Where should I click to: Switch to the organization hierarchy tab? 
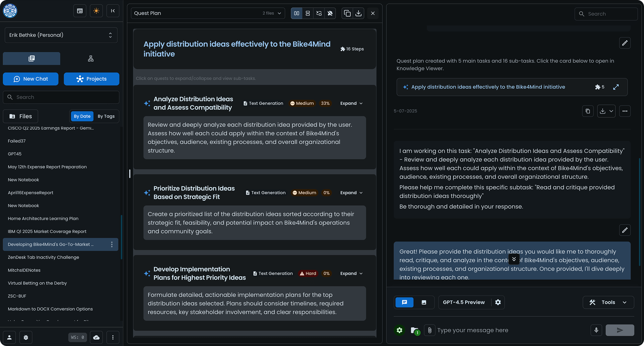click(x=91, y=59)
